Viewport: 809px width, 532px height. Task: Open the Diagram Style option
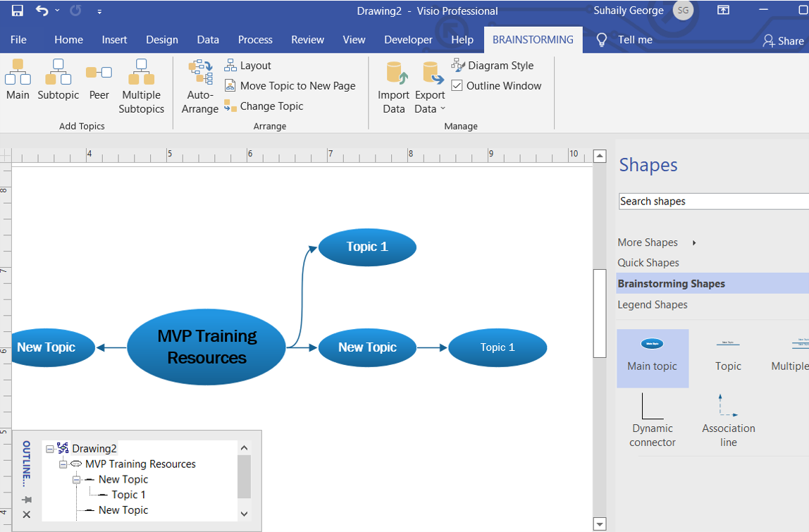click(x=493, y=66)
